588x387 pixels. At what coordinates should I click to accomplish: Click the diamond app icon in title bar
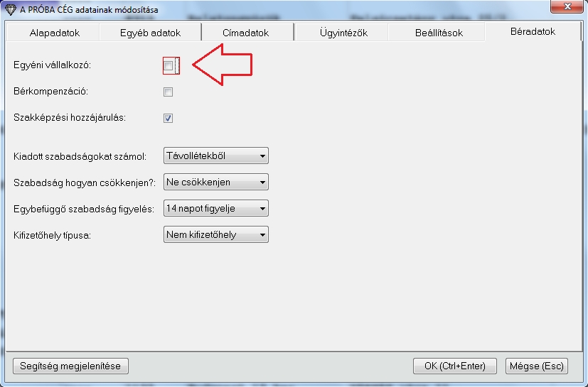pos(10,10)
